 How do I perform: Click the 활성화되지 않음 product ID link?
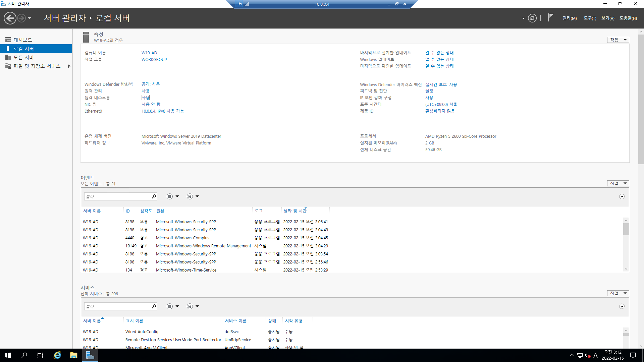click(440, 111)
